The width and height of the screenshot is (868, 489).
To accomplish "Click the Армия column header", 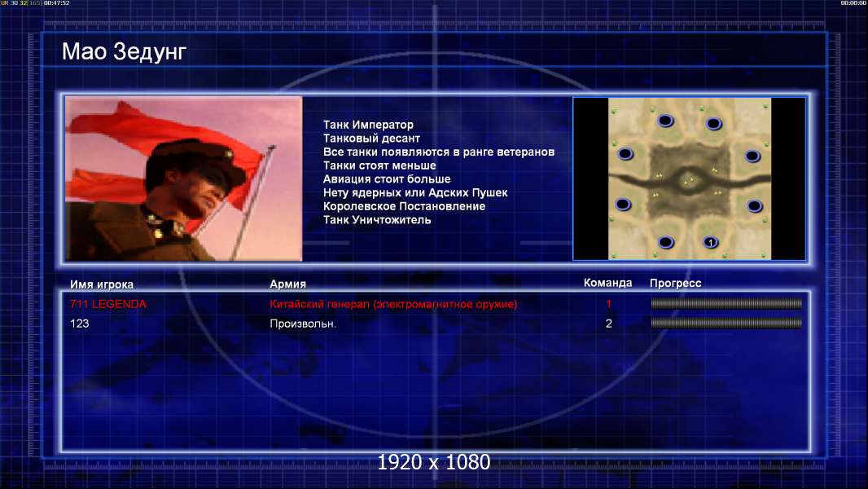I will click(x=288, y=284).
